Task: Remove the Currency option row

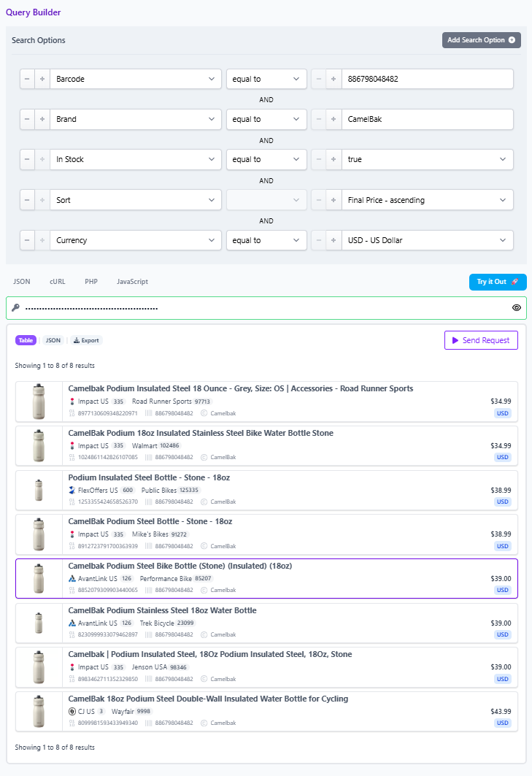Action: click(27, 240)
